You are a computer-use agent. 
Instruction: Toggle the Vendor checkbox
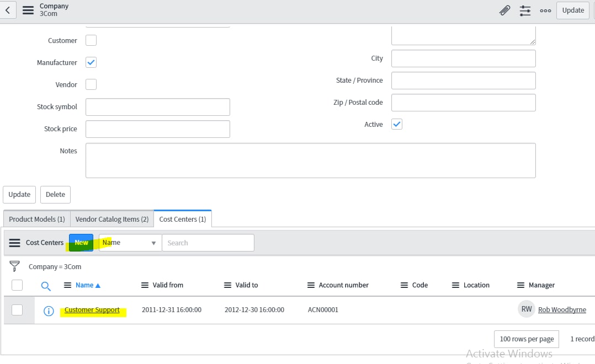coord(91,84)
